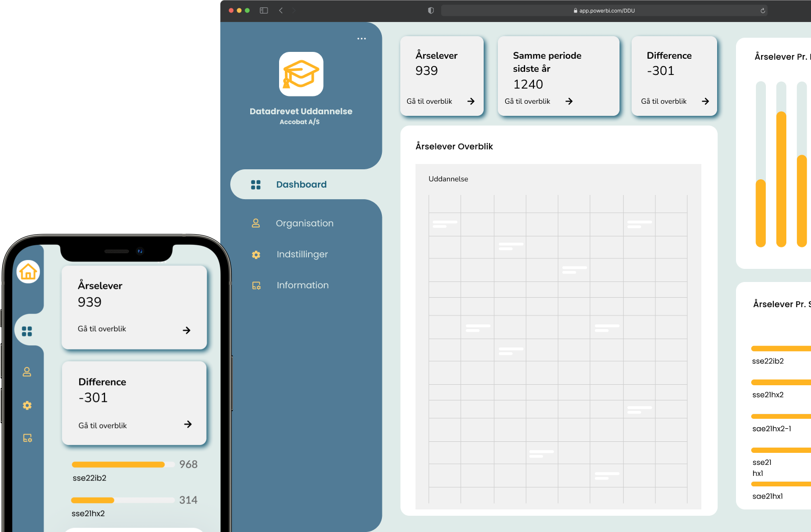Select Indstillinger in the sidebar menu
The height and width of the screenshot is (532, 811).
302,255
